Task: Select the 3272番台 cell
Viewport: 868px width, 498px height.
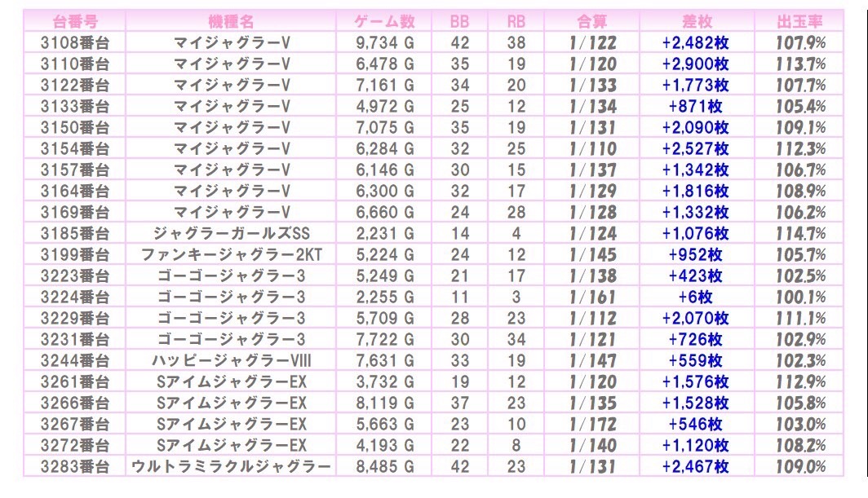Action: tap(75, 446)
